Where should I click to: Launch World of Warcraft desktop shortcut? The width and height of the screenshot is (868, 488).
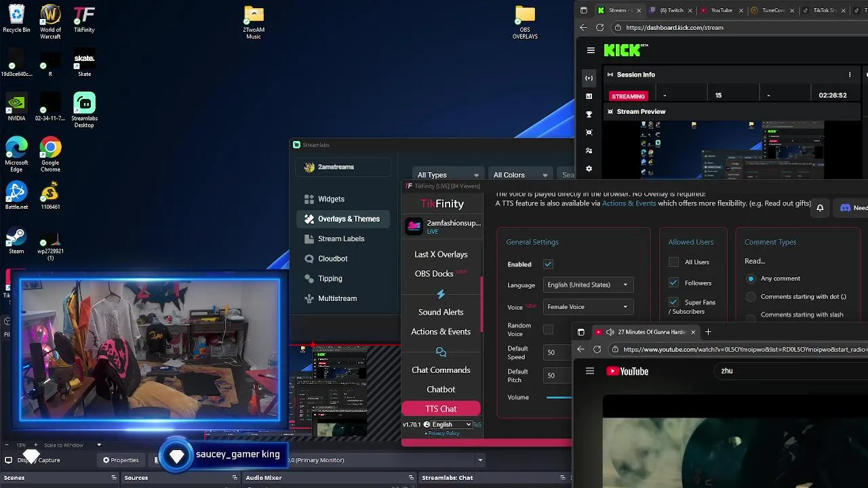[50, 22]
